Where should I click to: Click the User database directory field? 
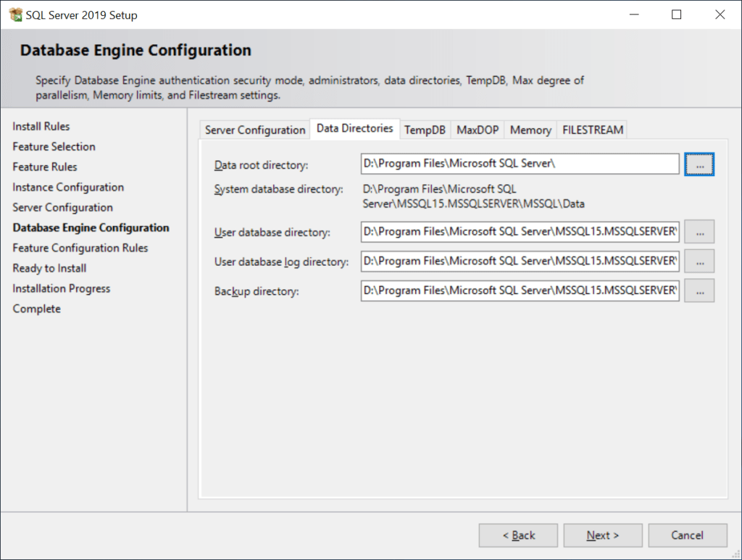520,232
